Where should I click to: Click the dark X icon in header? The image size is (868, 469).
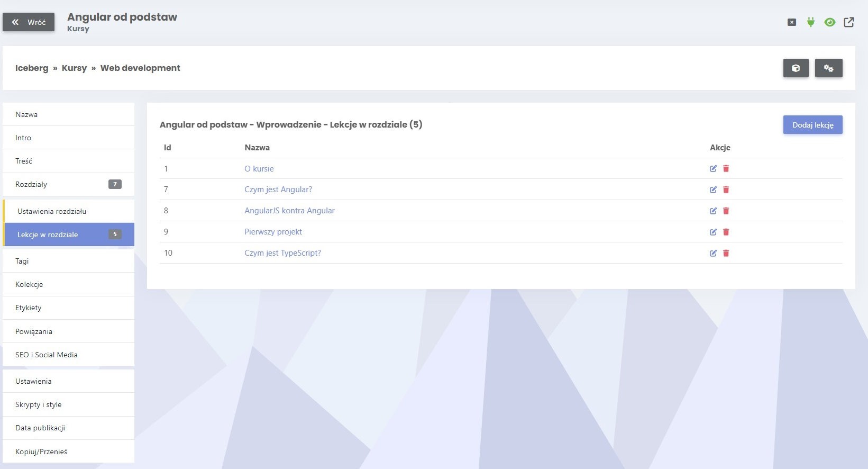pos(792,22)
